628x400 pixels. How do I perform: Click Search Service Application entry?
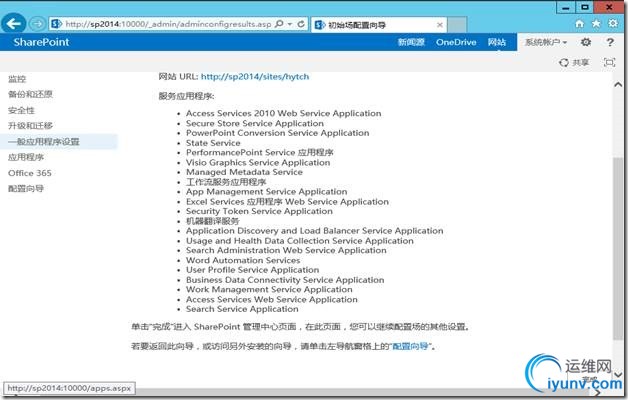coord(242,309)
